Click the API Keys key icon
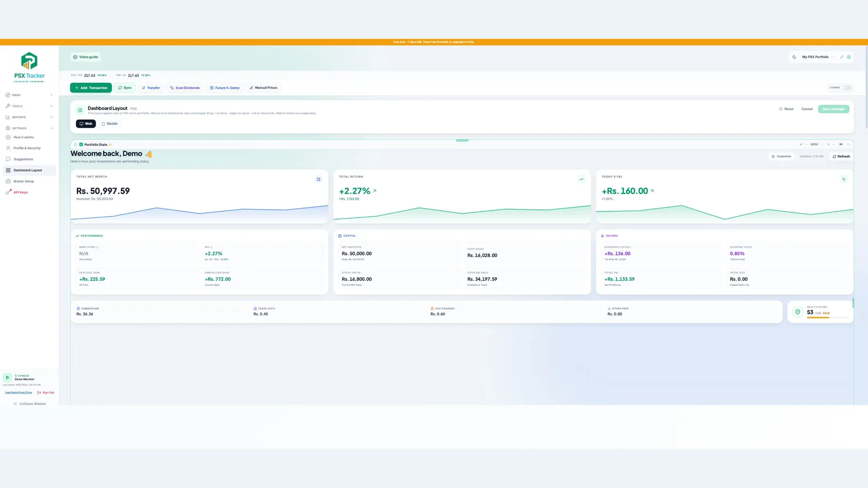868x488 pixels. 8,192
